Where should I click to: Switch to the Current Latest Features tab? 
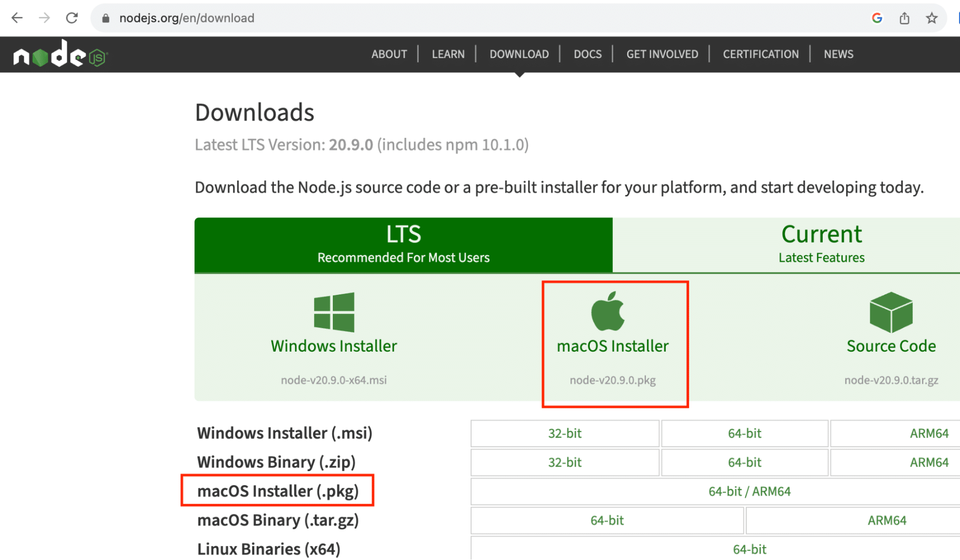[x=821, y=243]
